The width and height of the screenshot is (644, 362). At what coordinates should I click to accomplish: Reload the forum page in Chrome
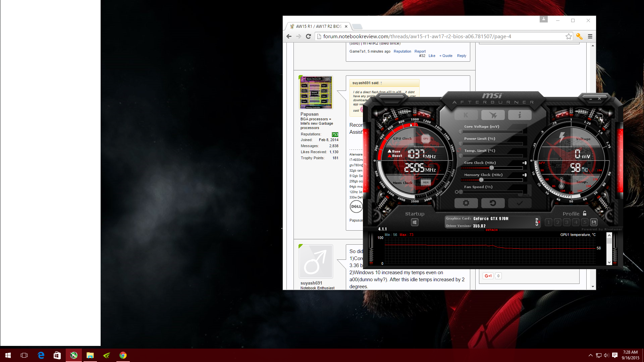point(308,37)
